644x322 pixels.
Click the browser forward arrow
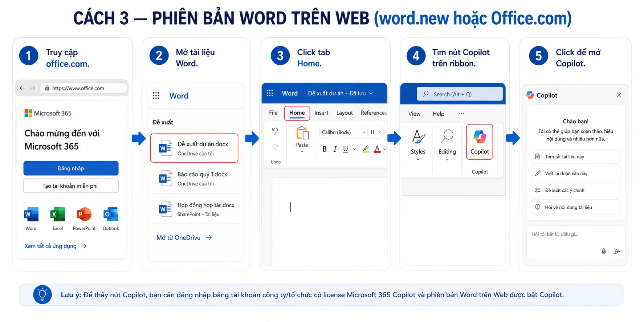(33, 88)
